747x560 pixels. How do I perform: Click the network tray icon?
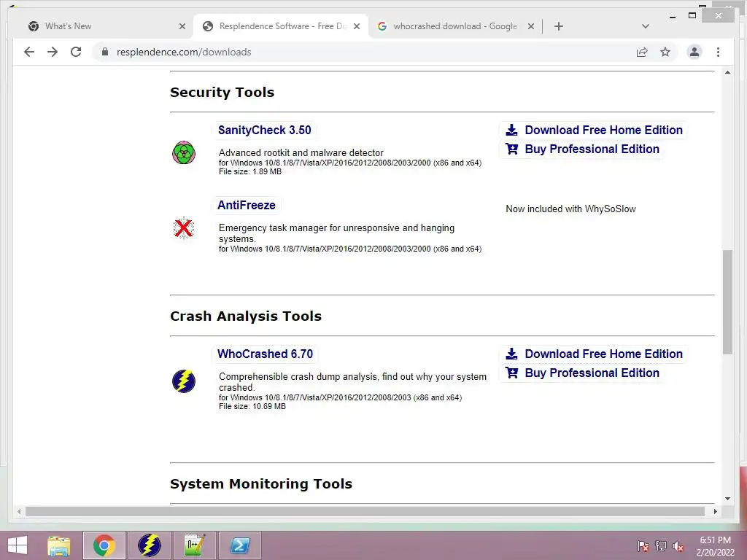click(x=661, y=546)
